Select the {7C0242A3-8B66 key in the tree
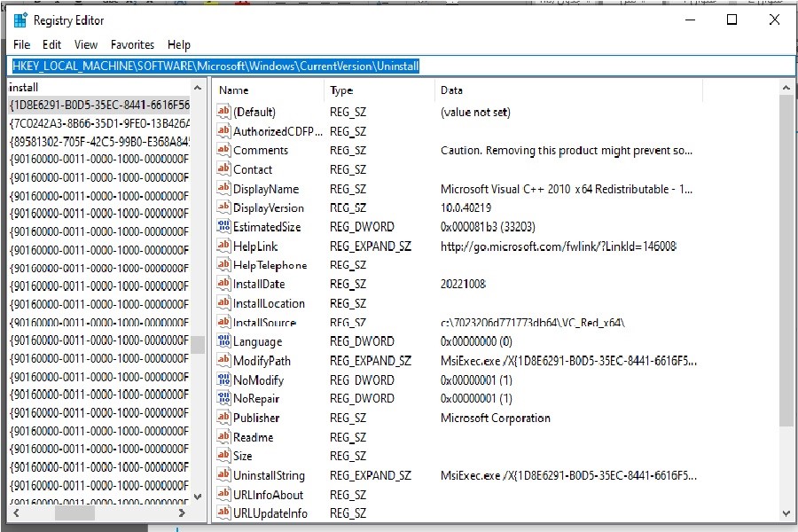798x532 pixels. pyautogui.click(x=99, y=123)
